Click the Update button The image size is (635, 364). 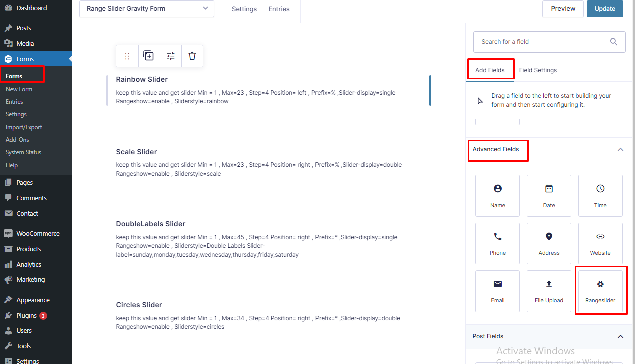pyautogui.click(x=605, y=9)
